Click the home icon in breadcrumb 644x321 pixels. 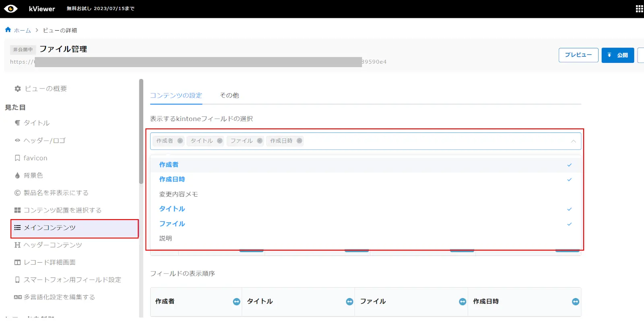coord(8,30)
